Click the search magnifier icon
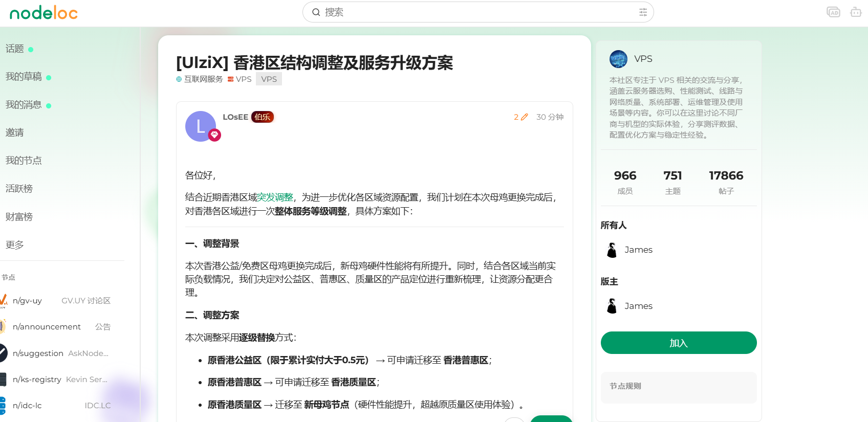The height and width of the screenshot is (422, 868). (x=316, y=12)
